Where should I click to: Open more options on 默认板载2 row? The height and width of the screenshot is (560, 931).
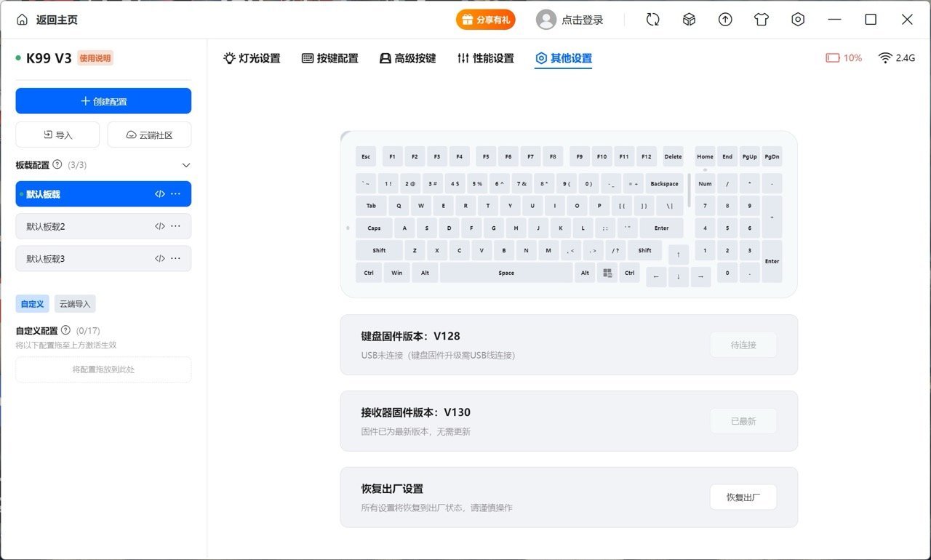coord(175,226)
